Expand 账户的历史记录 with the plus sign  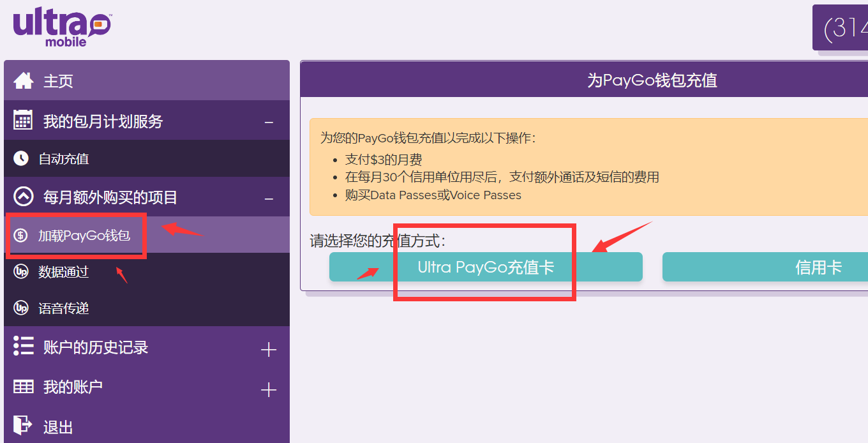click(x=269, y=349)
